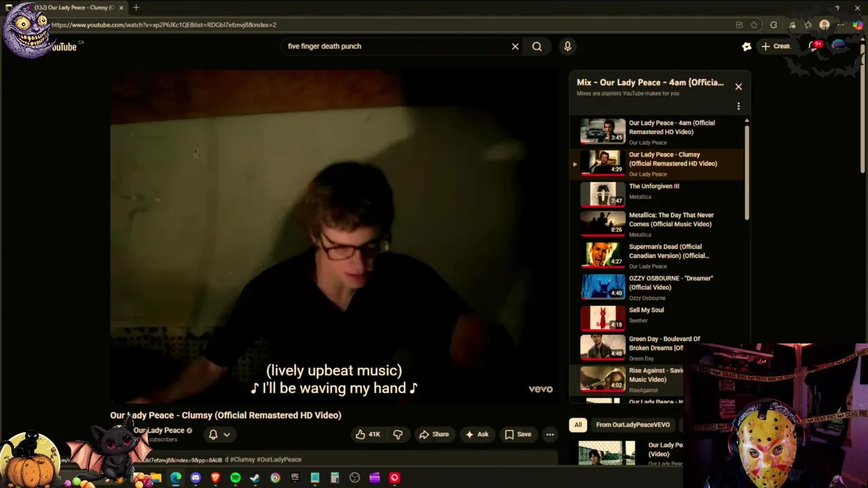Viewport: 868px width, 488px height.
Task: Open the browser settings and more menu
Action: [x=841, y=25]
